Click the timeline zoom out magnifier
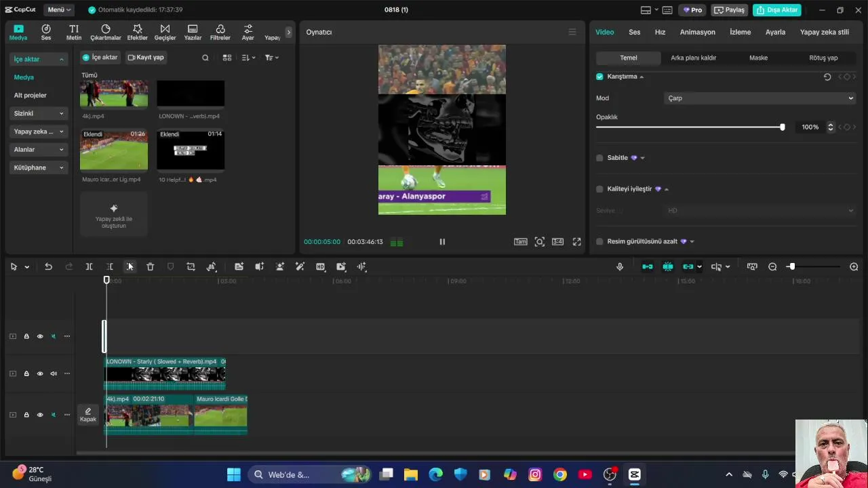The image size is (868, 488). pos(772,267)
